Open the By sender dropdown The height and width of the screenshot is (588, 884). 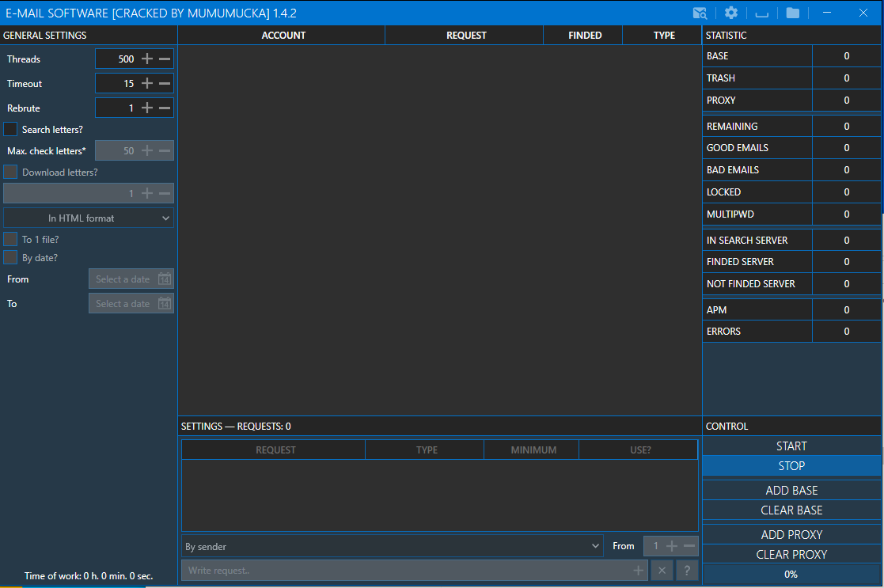point(392,546)
